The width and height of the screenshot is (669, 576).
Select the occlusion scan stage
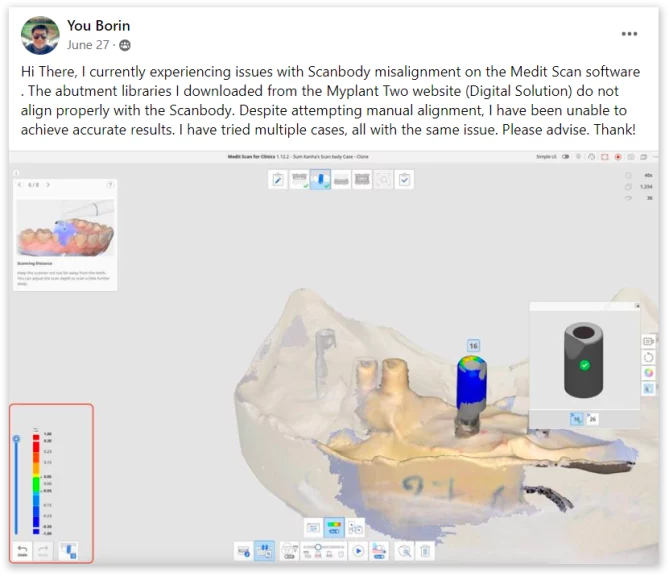pos(362,180)
